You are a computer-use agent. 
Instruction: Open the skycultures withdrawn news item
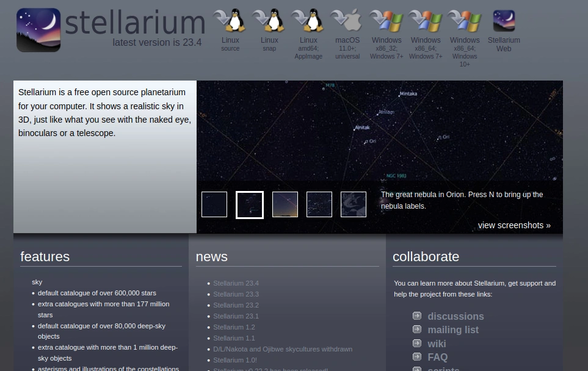(x=283, y=349)
